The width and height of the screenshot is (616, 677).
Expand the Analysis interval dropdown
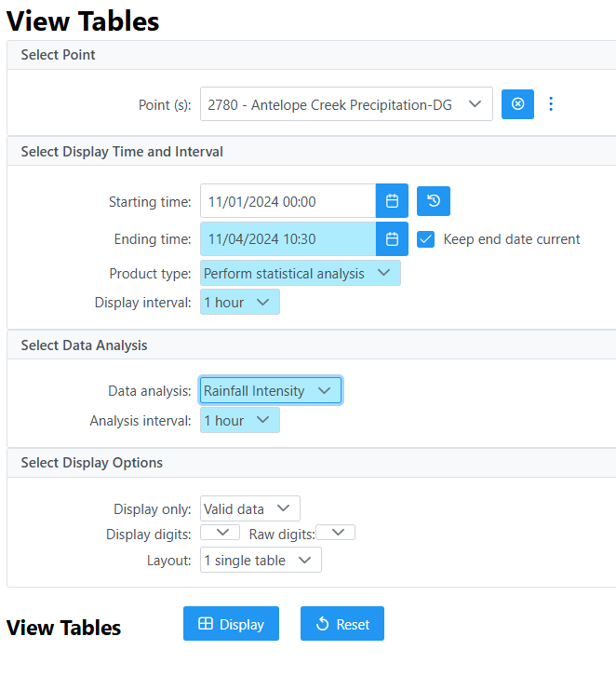click(240, 420)
